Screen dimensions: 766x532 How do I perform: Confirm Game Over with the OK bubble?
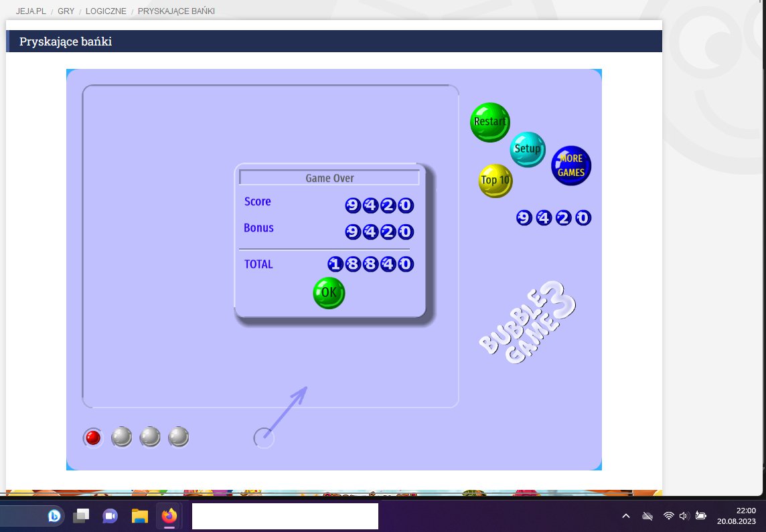329,293
